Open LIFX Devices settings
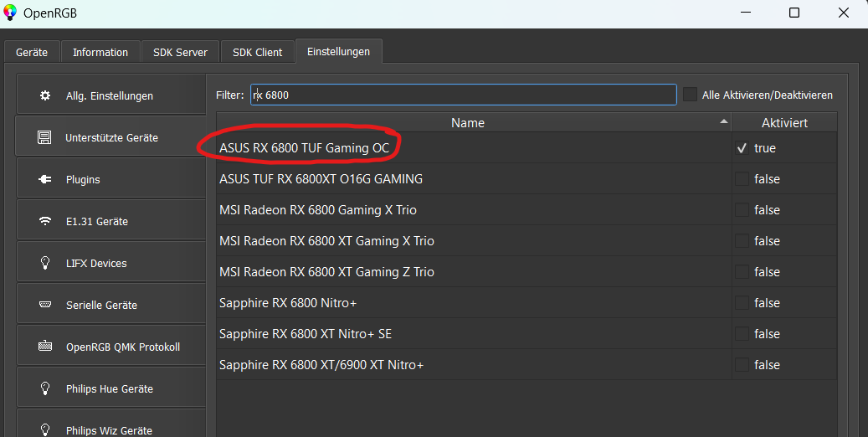This screenshot has height=437, width=868. pos(111,263)
